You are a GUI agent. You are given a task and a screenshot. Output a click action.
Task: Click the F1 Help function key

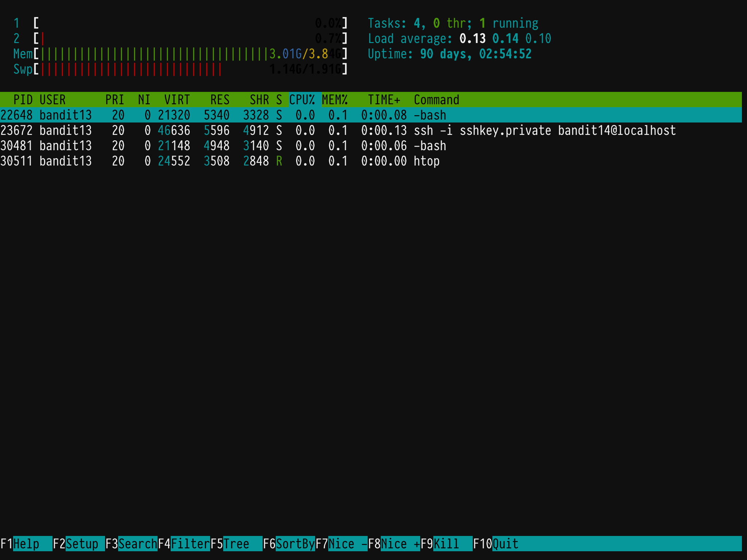click(x=26, y=544)
